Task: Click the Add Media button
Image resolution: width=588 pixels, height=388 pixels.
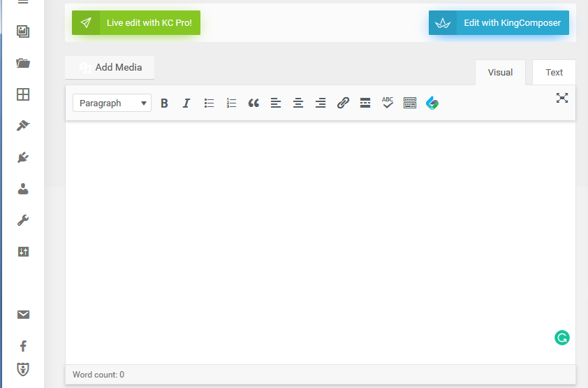Action: (110, 68)
